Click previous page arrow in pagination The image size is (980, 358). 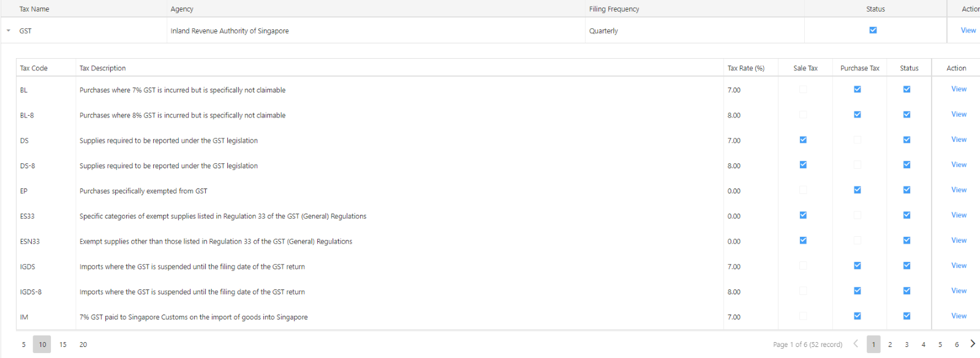click(856, 344)
